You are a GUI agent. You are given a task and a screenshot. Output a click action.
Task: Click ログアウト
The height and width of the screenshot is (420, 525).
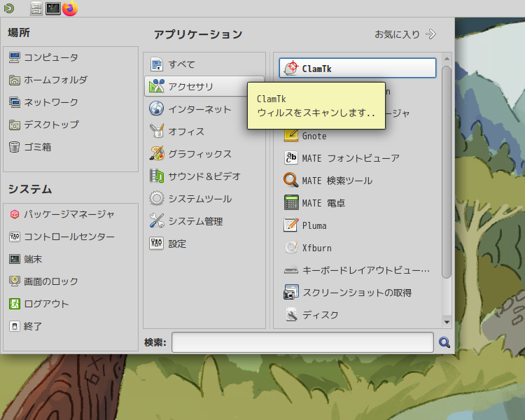71,304
